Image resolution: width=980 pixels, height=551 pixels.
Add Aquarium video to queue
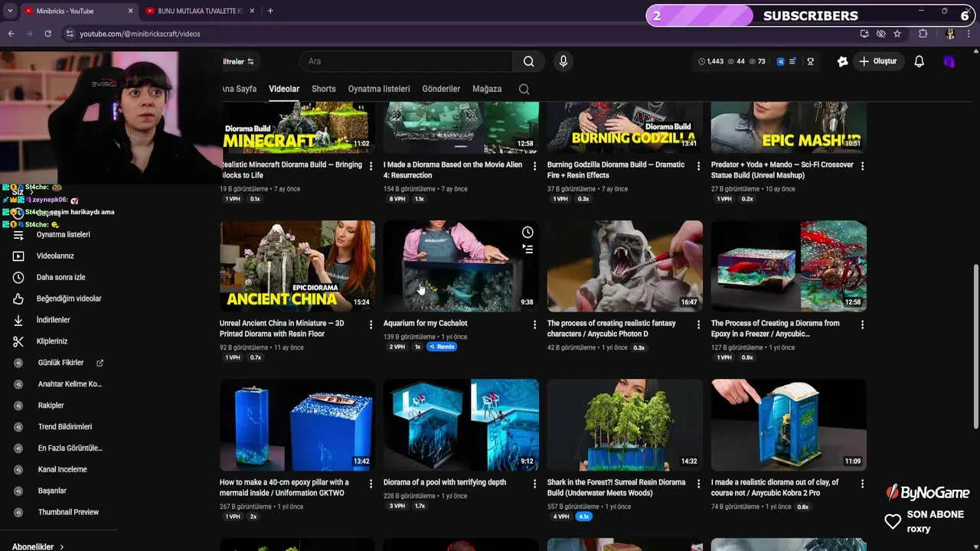[x=528, y=248]
